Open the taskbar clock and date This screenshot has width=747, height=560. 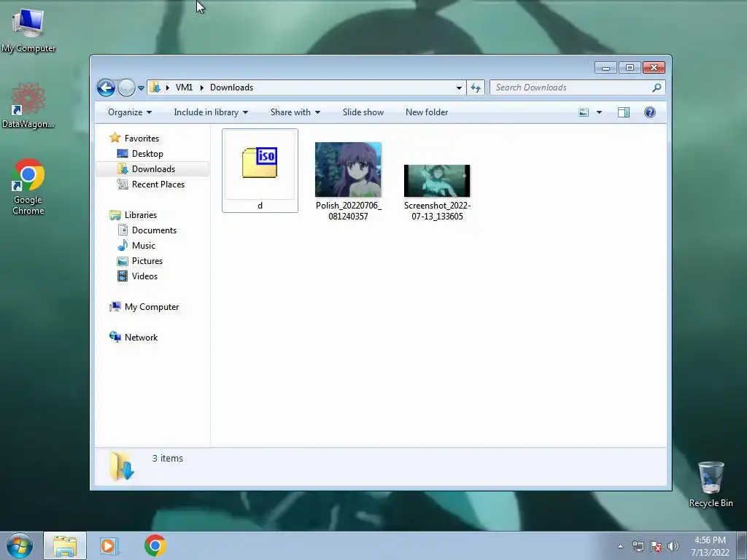click(710, 546)
